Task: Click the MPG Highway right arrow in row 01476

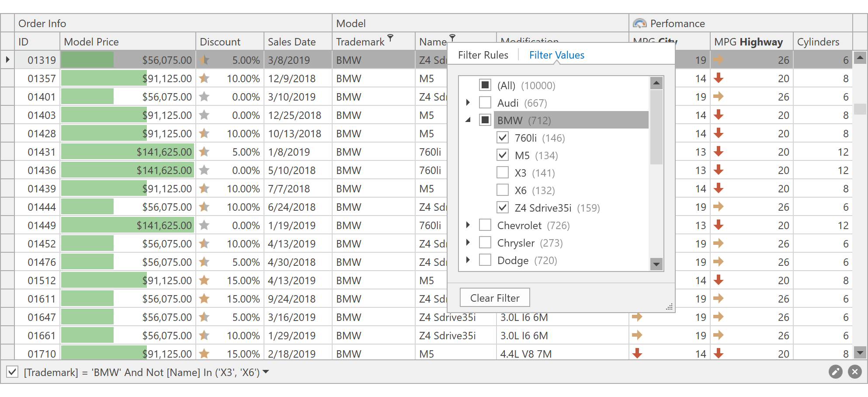Action: (x=719, y=262)
